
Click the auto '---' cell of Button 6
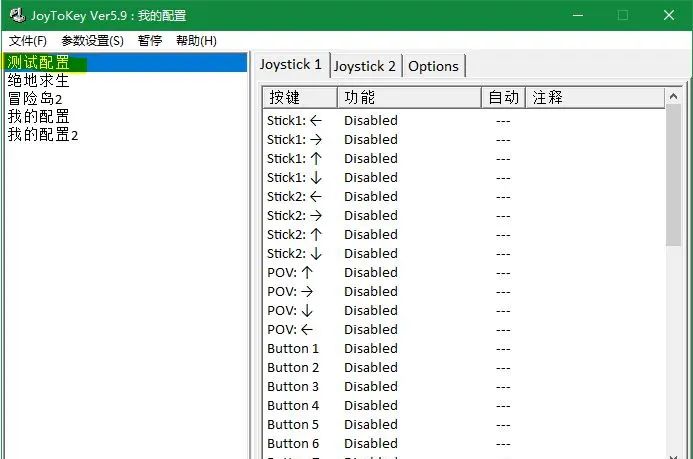(503, 444)
